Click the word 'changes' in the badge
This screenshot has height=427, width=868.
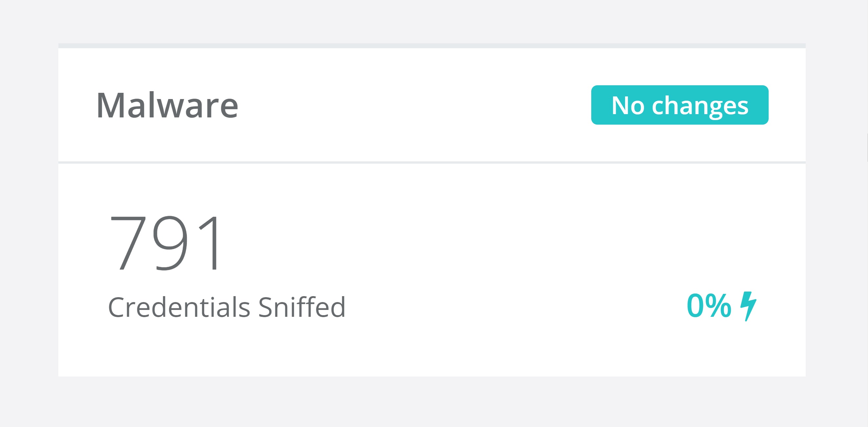[x=700, y=106]
